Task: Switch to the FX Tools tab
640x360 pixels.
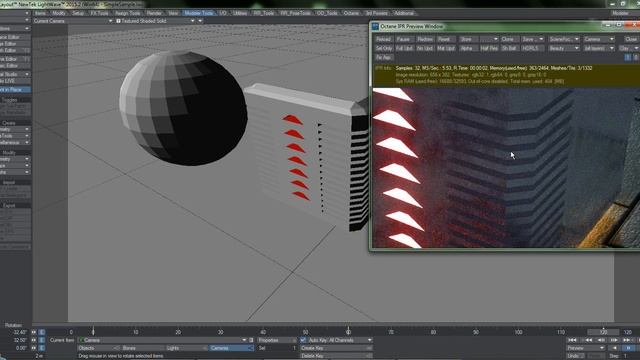Action: [x=100, y=13]
